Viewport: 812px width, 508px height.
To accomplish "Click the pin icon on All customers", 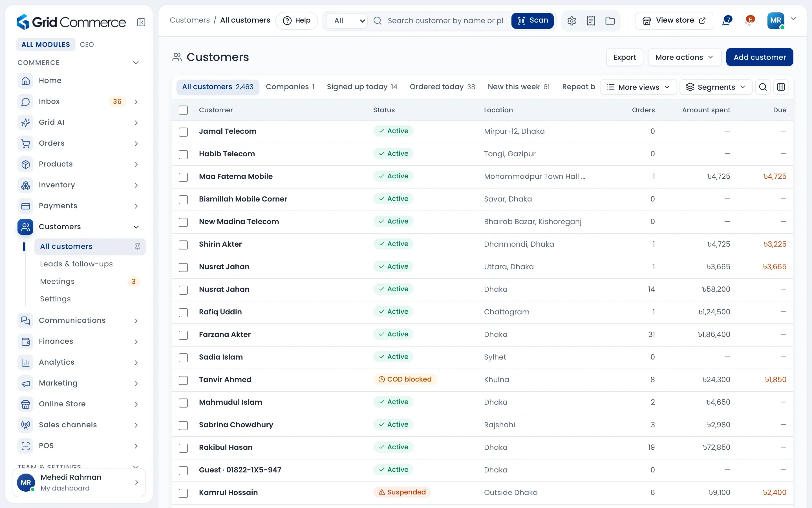I will coord(138,247).
